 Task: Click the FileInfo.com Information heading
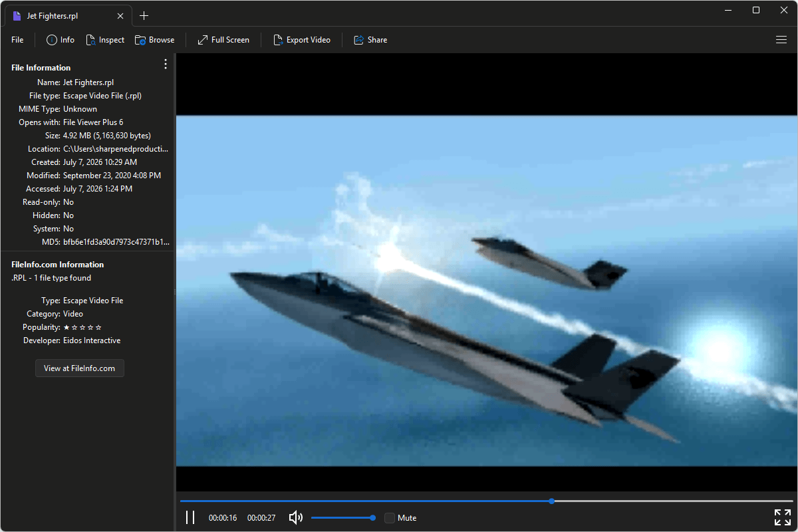click(x=58, y=265)
